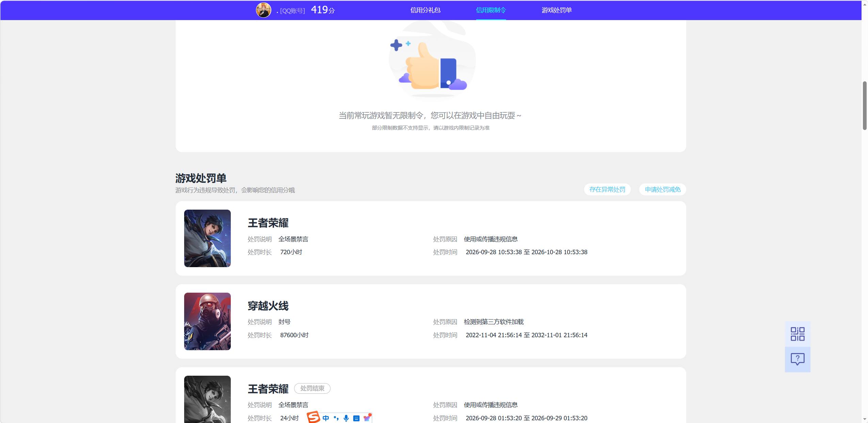
Task: Click the 2022-11-04 21:56:14 至 2032-11-01 penalty time
Action: [526, 335]
